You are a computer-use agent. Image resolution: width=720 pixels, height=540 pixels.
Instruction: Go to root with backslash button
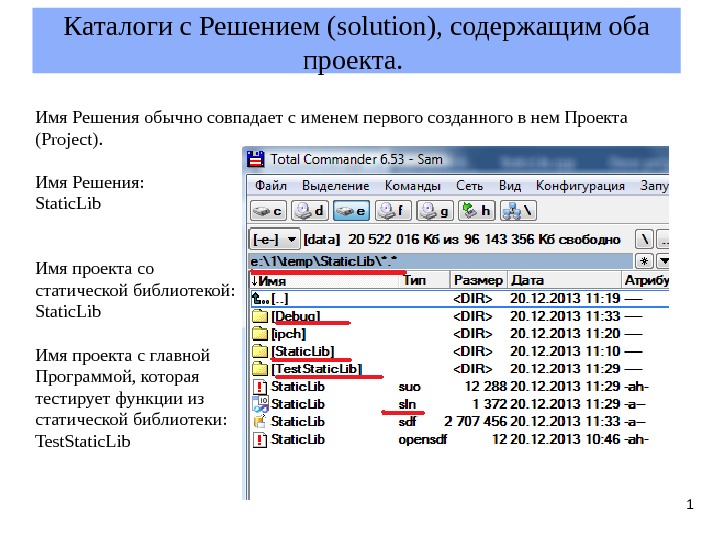(645, 239)
